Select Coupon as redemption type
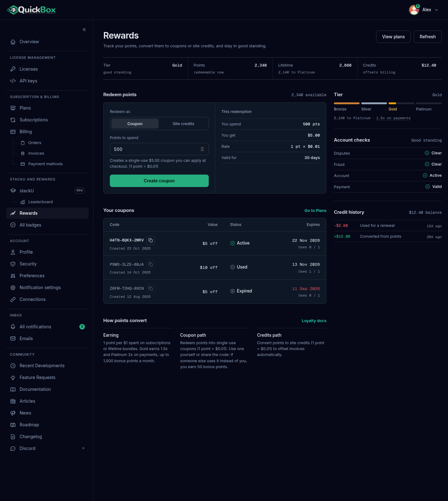This screenshot has width=448, height=501. 135,124
